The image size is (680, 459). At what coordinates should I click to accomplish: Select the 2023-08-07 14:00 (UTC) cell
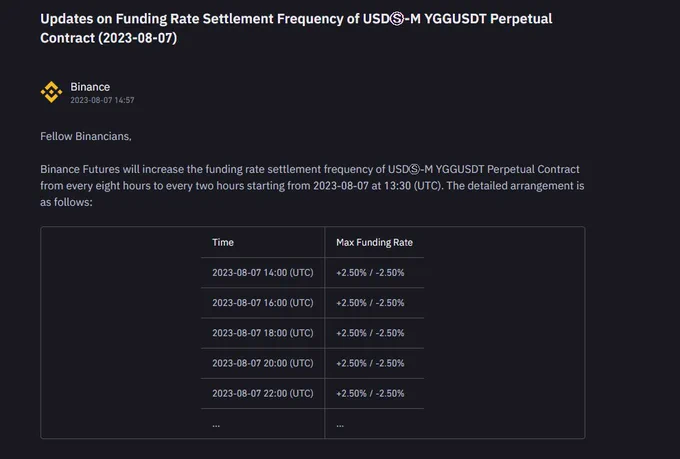pos(262,272)
